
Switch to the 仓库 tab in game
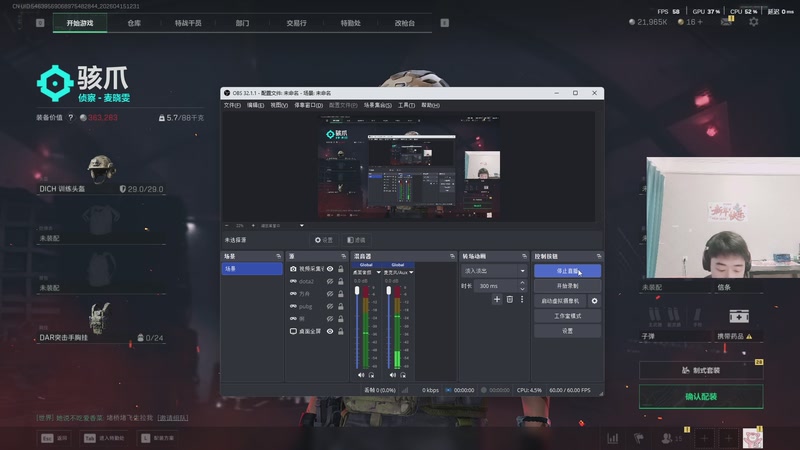[134, 23]
